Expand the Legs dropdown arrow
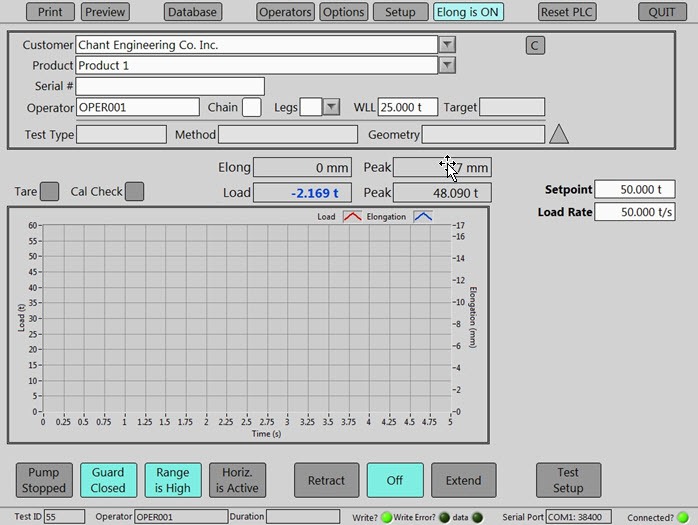The width and height of the screenshot is (698, 525). (331, 107)
